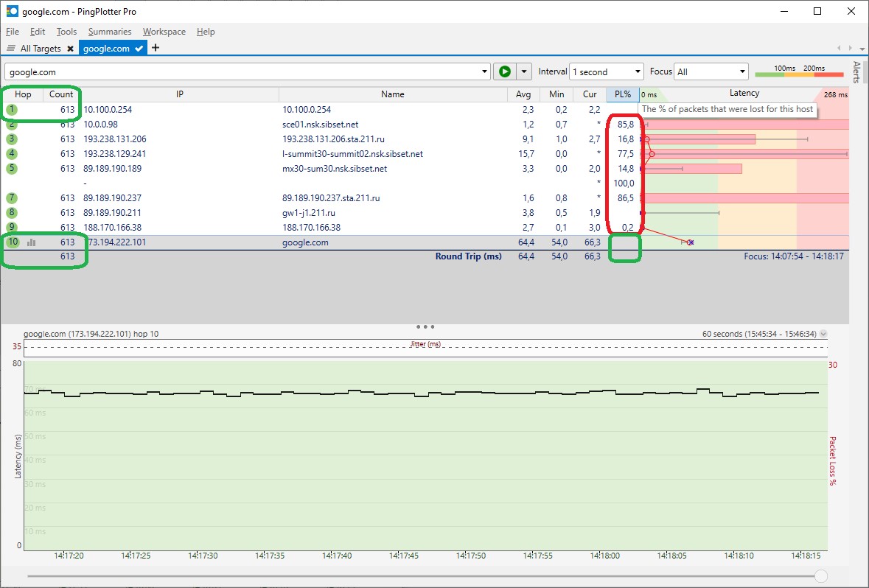The width and height of the screenshot is (869, 588).
Task: Click the hop 8 green circle icon
Action: (12, 212)
